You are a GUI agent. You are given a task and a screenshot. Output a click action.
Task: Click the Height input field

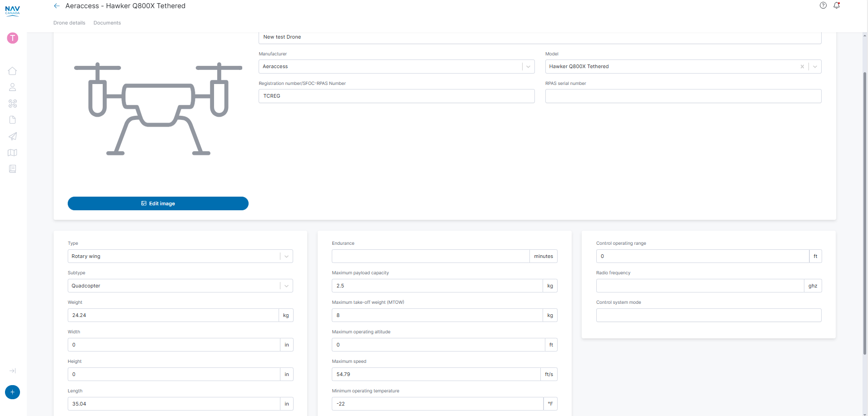[x=174, y=374]
